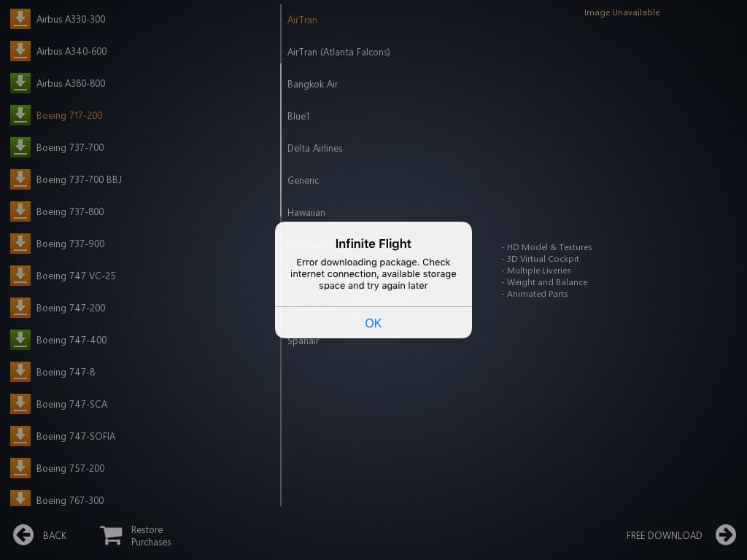Select Boeing 757-200 aircraft name

[x=71, y=469]
